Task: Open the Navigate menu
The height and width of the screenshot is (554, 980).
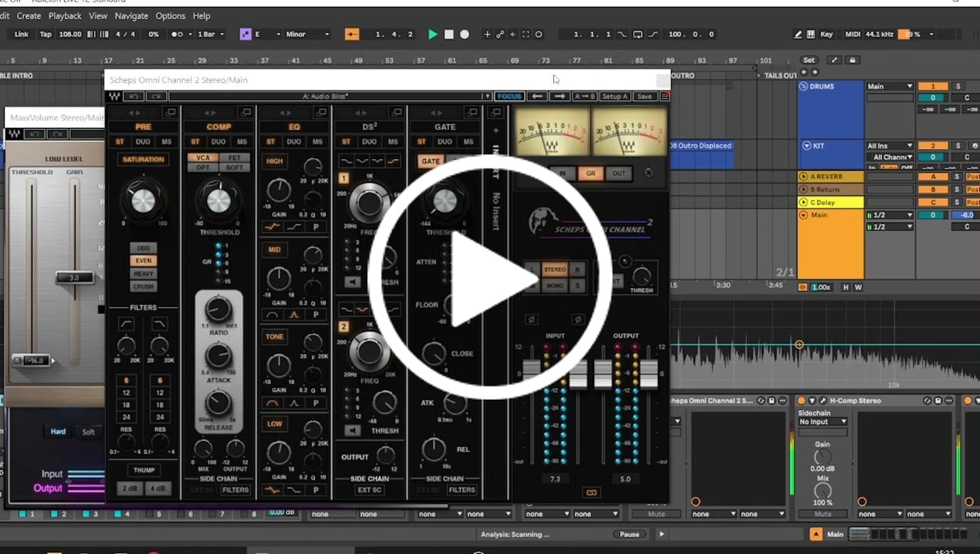Action: pyautogui.click(x=131, y=16)
